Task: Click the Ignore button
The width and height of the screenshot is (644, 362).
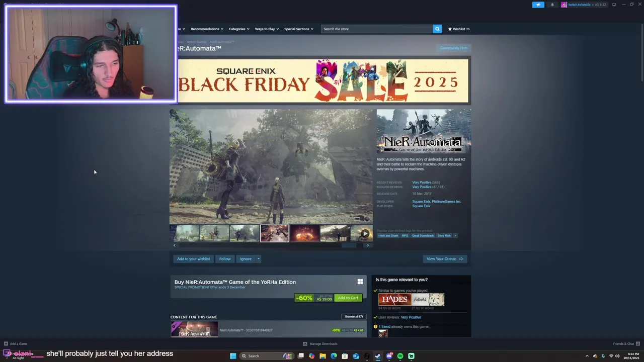Action: click(x=246, y=259)
